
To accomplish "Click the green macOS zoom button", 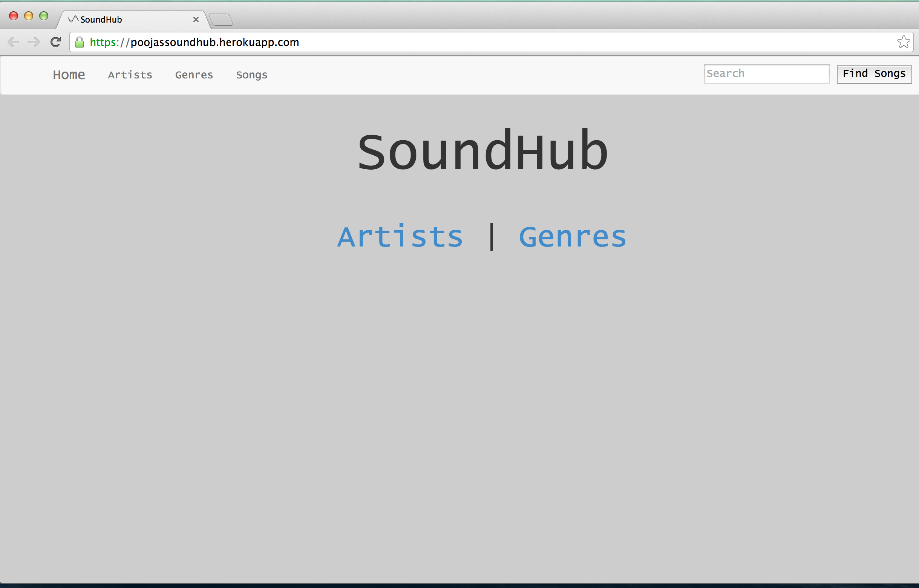I will (x=44, y=16).
